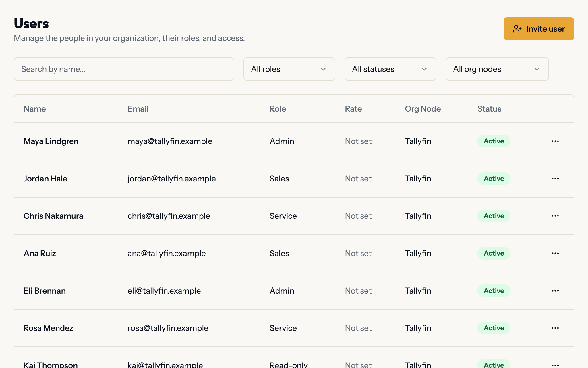Select the name Eli Brennan
This screenshot has height=368, width=588.
(x=45, y=291)
